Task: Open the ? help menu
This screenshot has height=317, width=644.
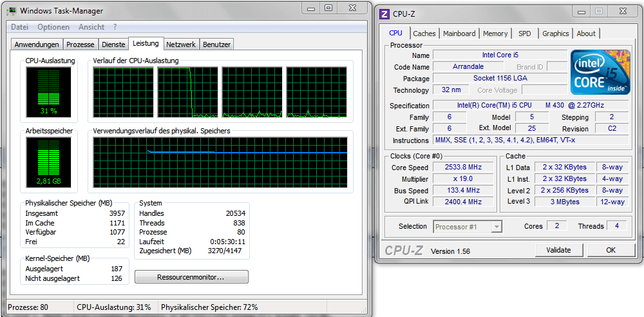Action: click(115, 27)
